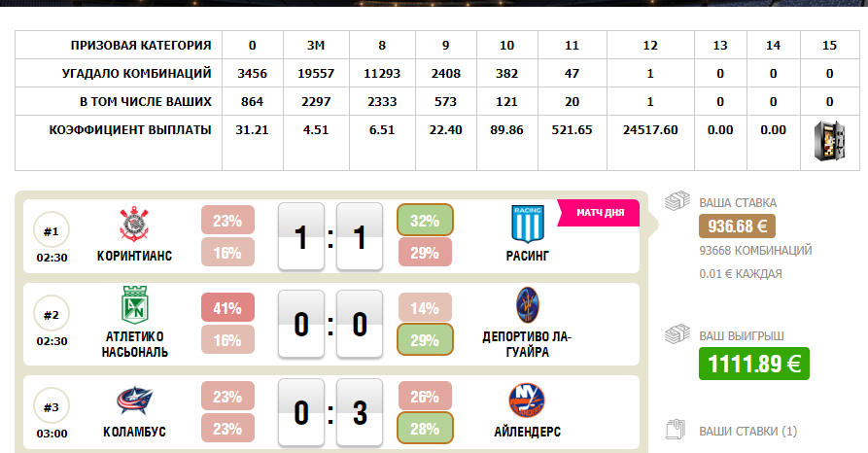Viewport: 868px width, 453px height.
Task: Click the Columbus Blue Jackets logo
Action: pyautogui.click(x=134, y=401)
